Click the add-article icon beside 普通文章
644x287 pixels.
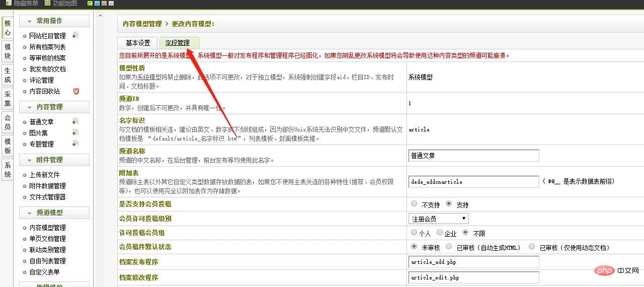75,121
